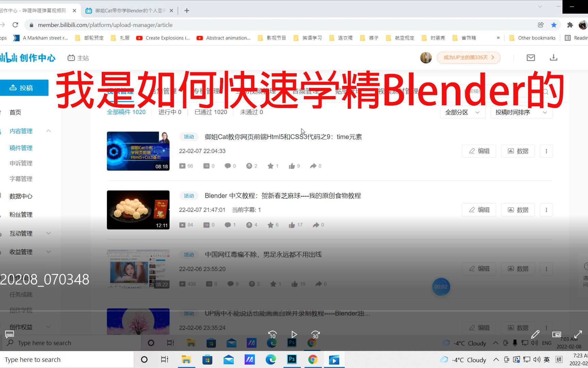Image resolution: width=588 pixels, height=368 pixels.
Task: Go to 主站 main site link
Action: point(78,58)
